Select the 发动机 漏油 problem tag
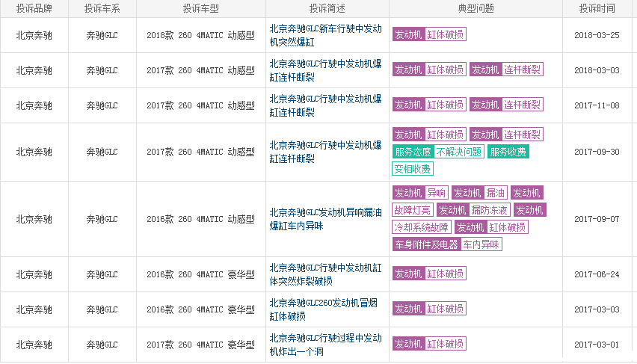637x364 pixels. (479, 193)
